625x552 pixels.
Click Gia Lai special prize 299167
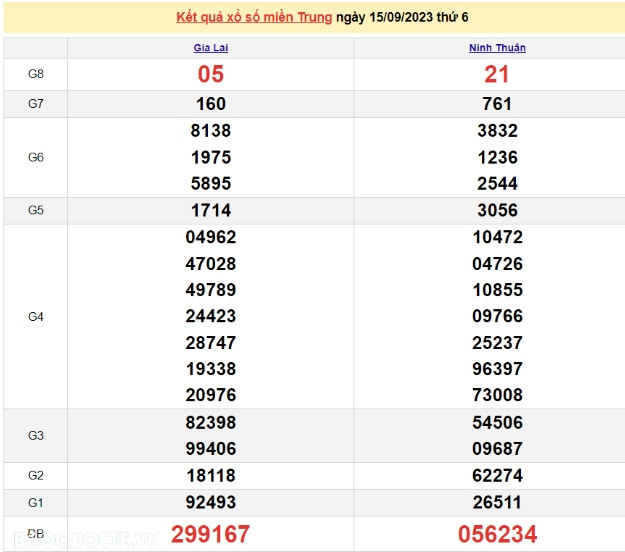(x=210, y=534)
